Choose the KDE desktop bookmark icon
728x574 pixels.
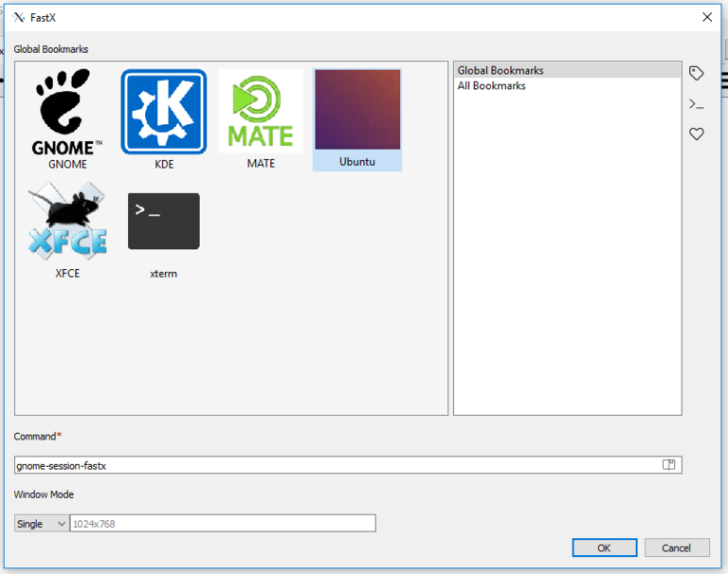(x=164, y=112)
